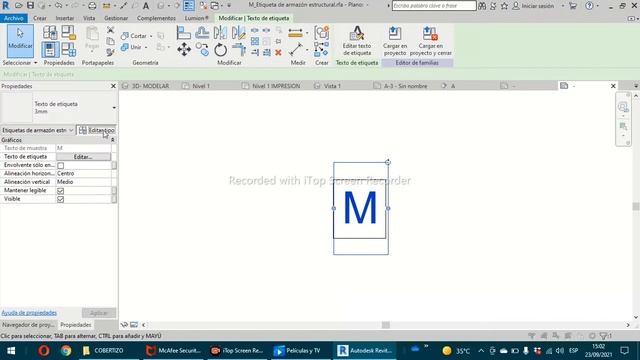Toggle the Mantener legible checkbox
The height and width of the screenshot is (360, 640).
[60, 191]
